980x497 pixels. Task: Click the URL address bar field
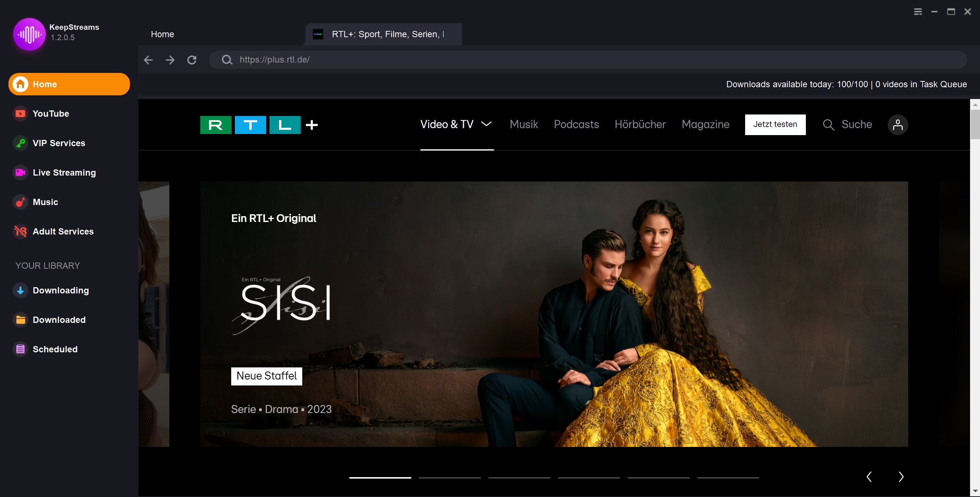click(x=571, y=60)
